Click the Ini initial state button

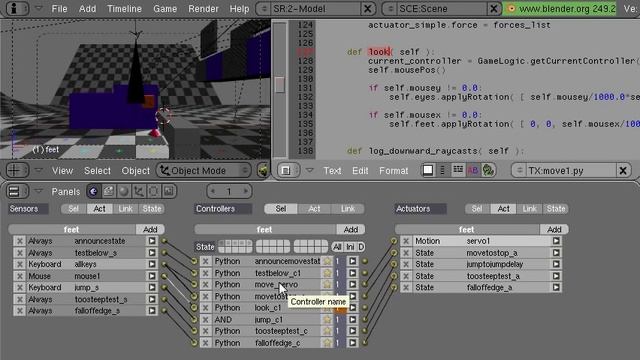(x=350, y=247)
